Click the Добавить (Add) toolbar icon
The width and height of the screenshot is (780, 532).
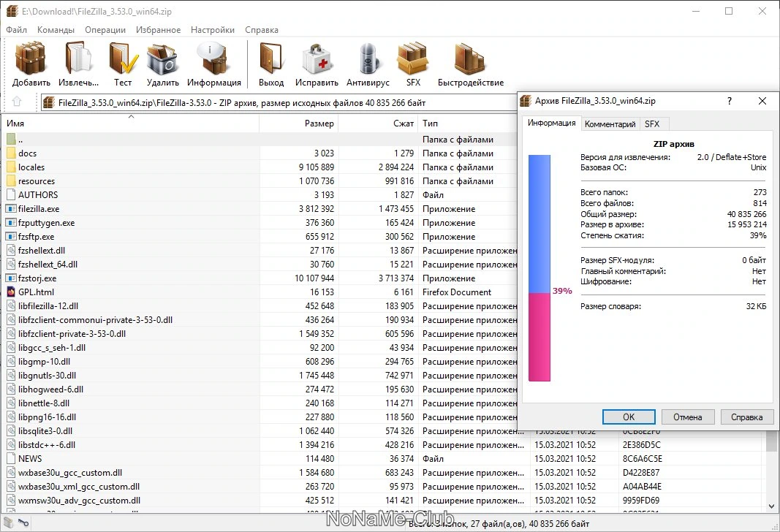(31, 58)
